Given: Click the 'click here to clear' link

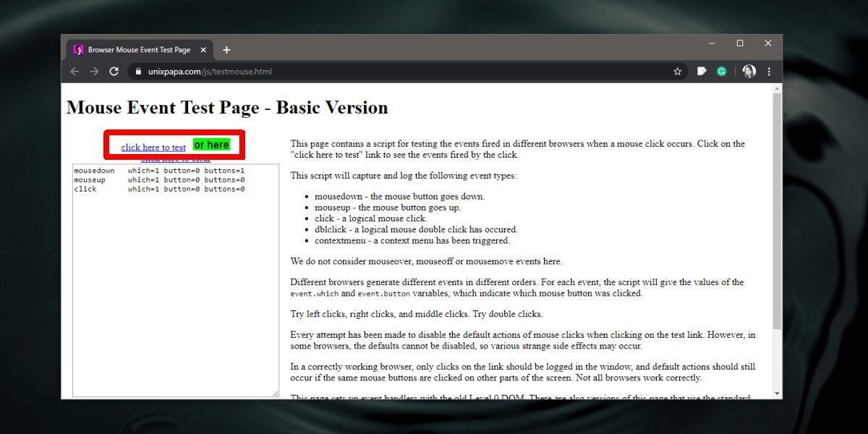Looking at the screenshot, I should pyautogui.click(x=176, y=158).
